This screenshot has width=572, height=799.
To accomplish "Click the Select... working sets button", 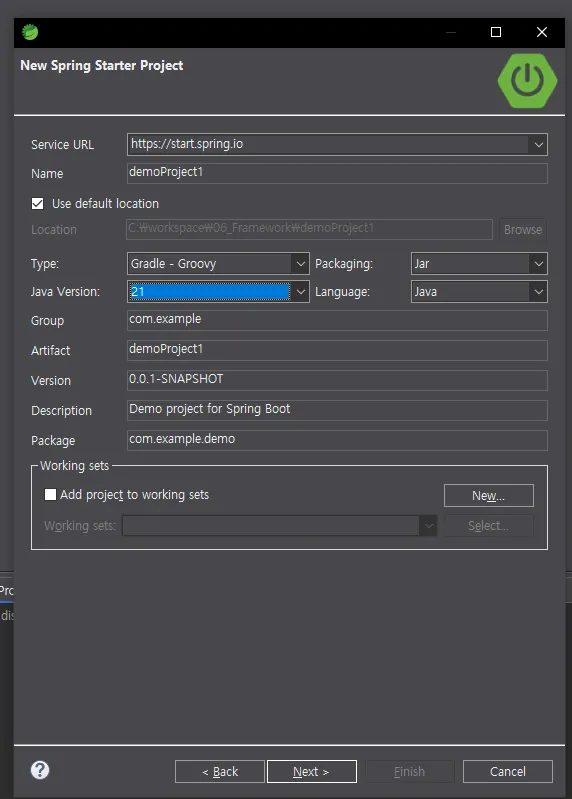I will [x=488, y=526].
